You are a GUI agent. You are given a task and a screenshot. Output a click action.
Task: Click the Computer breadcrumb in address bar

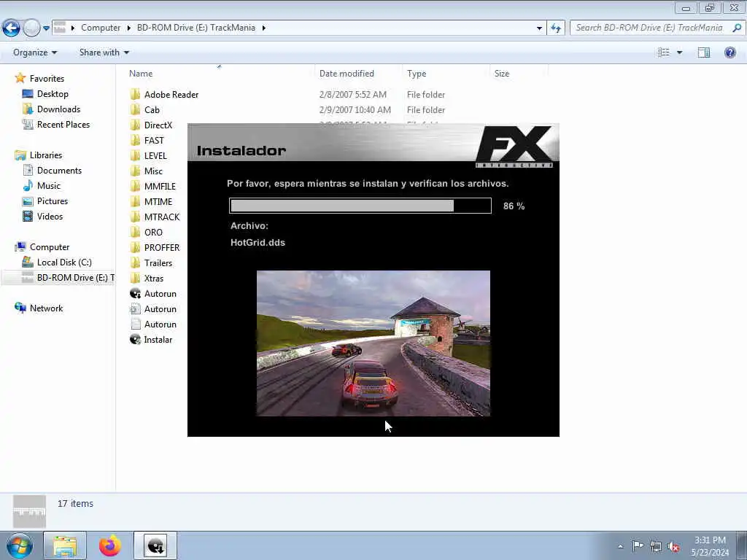pyautogui.click(x=101, y=28)
